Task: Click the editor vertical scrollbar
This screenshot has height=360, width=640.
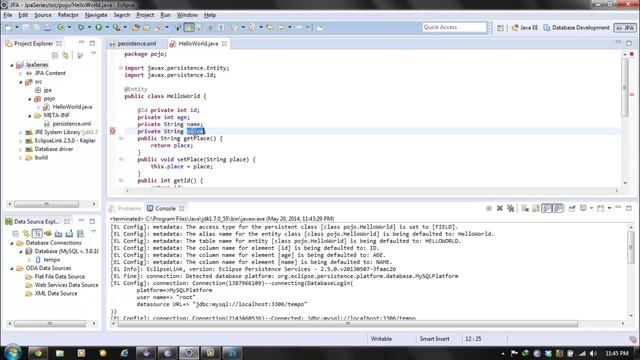Action: coord(624,87)
